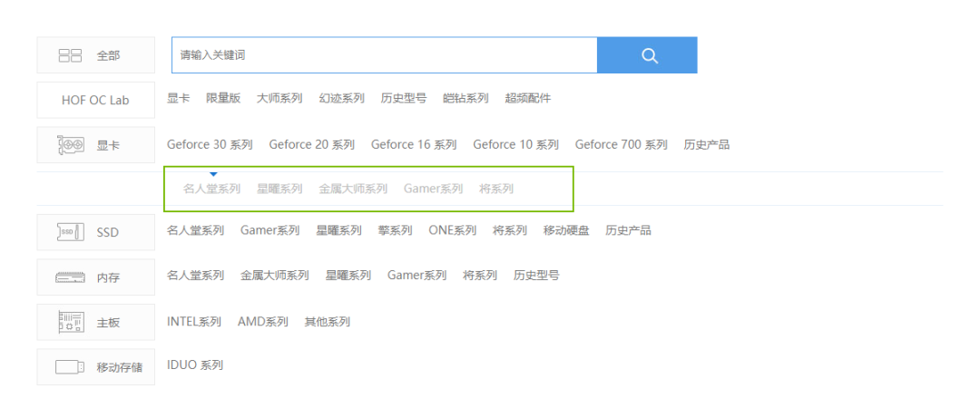Focus the 请输入关键词 search field
Image resolution: width=980 pixels, height=418 pixels.
(x=385, y=55)
